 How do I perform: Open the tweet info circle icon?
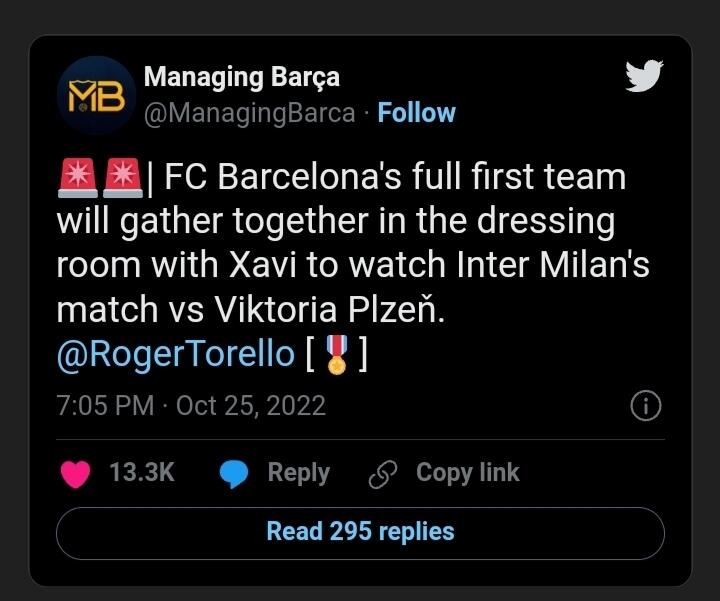[646, 405]
